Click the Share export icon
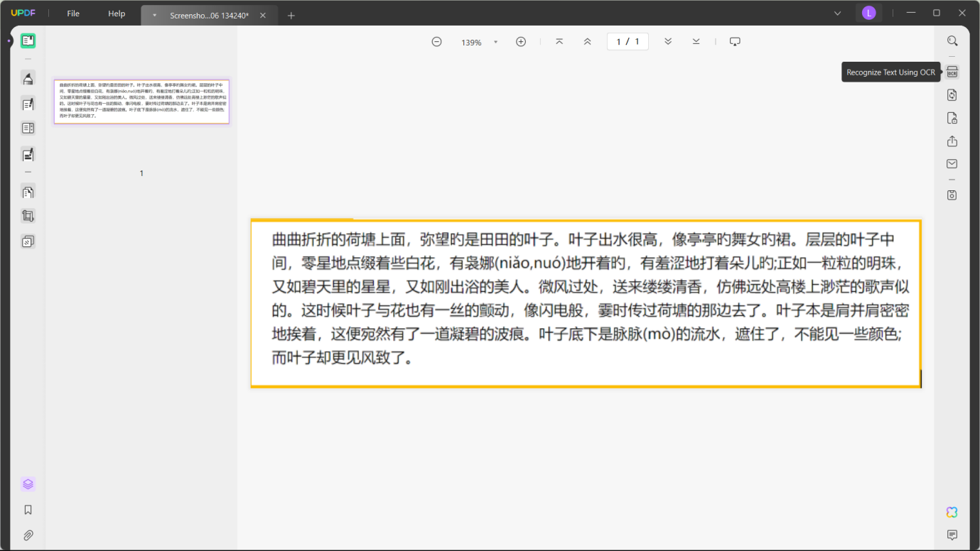This screenshot has width=980, height=551. pos(952,141)
